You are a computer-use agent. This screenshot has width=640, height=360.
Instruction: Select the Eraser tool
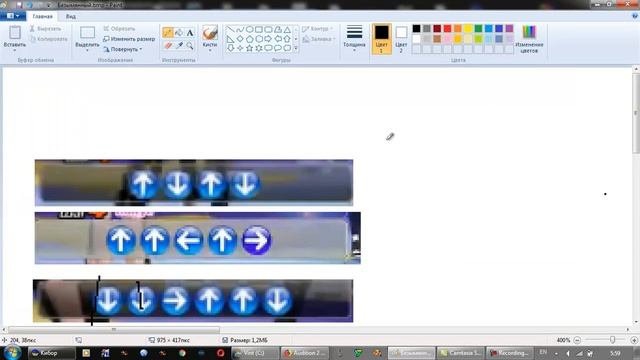[168, 46]
